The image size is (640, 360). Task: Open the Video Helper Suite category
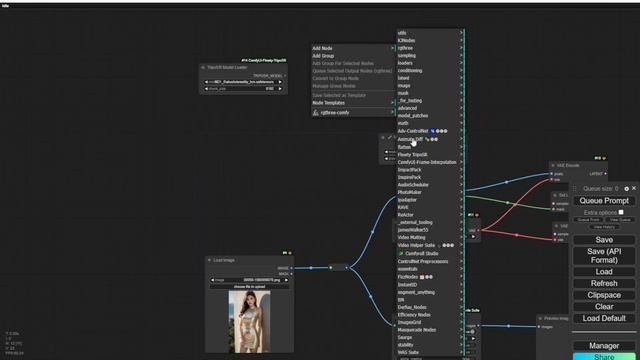pos(430,245)
